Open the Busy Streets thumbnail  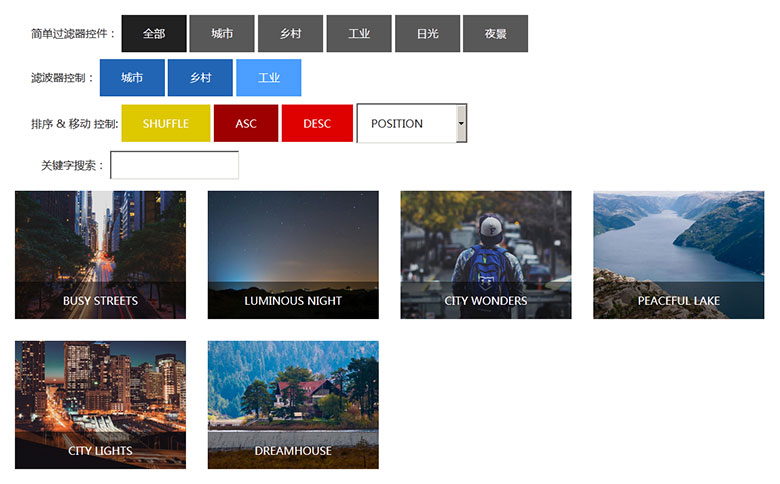[x=100, y=255]
